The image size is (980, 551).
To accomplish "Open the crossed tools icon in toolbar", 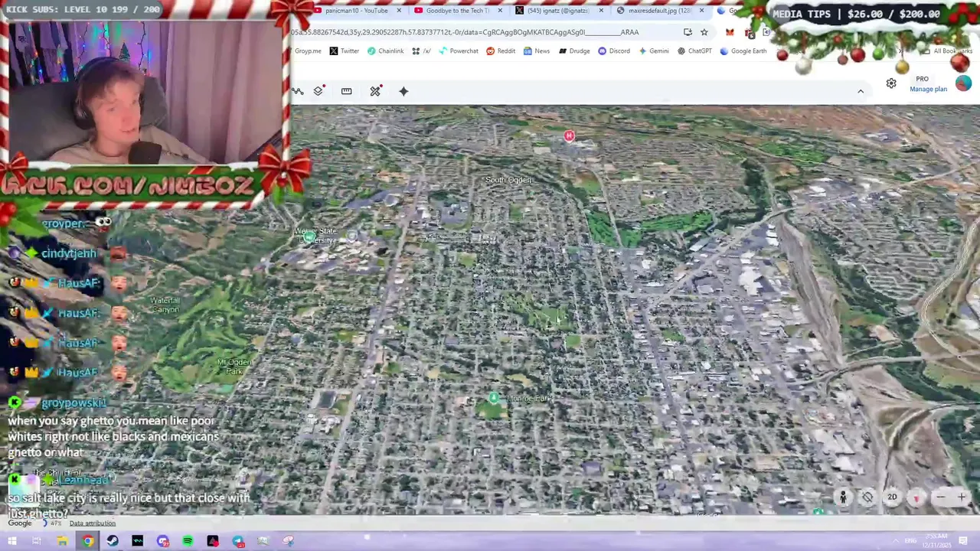I will [x=375, y=91].
